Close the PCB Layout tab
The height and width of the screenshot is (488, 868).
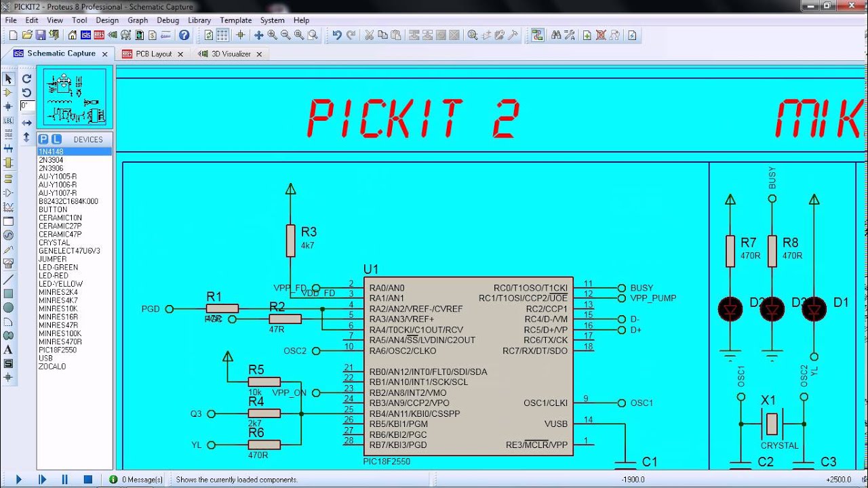click(x=180, y=54)
